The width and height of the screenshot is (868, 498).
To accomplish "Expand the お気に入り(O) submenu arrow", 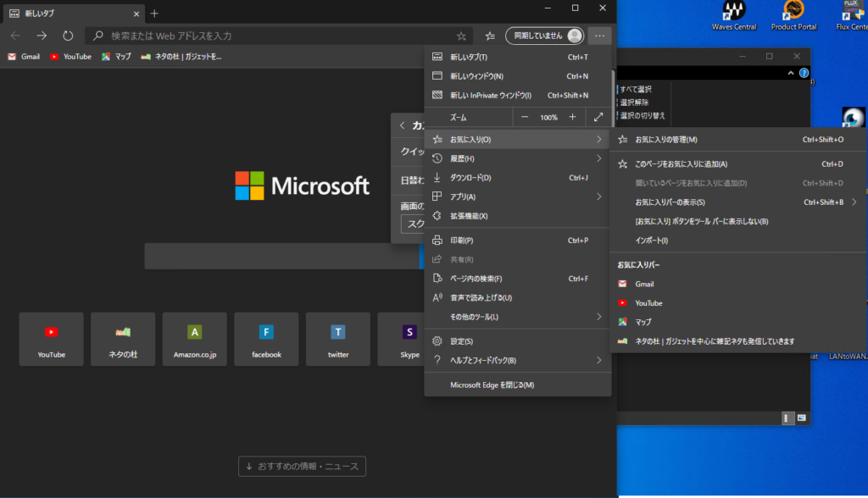I will tap(599, 140).
